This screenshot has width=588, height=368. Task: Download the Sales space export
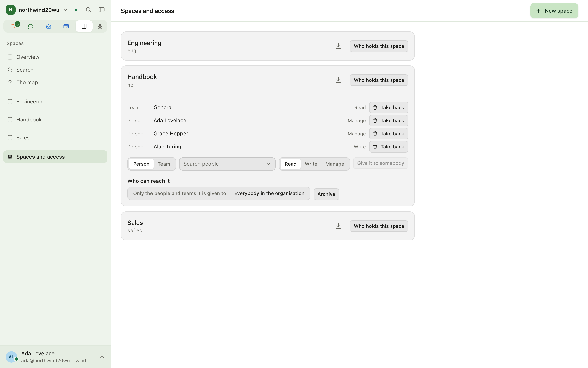338,226
